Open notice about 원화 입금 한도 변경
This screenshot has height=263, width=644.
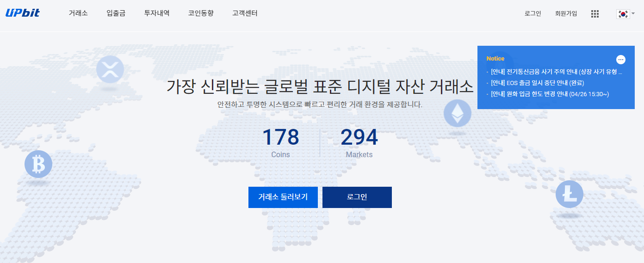(x=550, y=94)
